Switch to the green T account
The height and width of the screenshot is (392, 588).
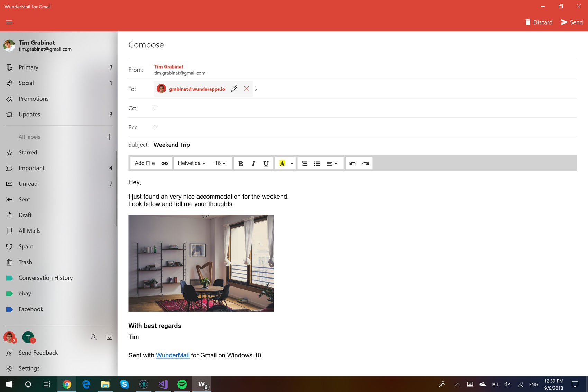pyautogui.click(x=28, y=337)
